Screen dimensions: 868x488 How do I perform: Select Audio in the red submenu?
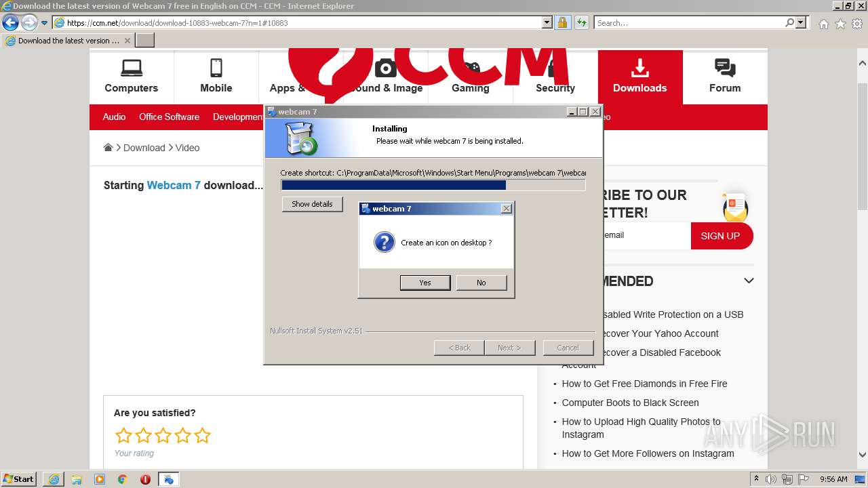(x=114, y=117)
